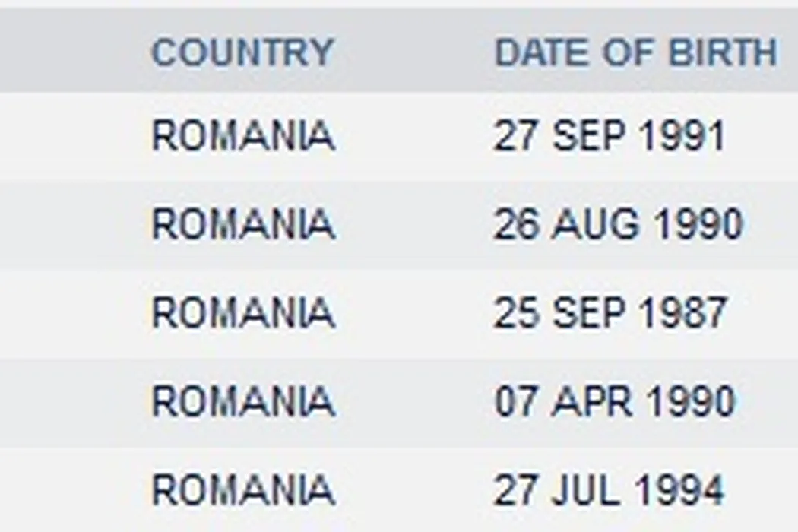Click blank cell left of ROMANIA, 1991 row
Screen dimensions: 798x532
(x=68, y=137)
